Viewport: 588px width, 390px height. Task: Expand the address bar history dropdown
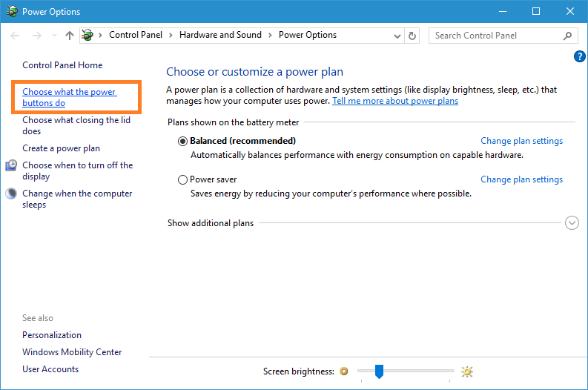(x=397, y=36)
